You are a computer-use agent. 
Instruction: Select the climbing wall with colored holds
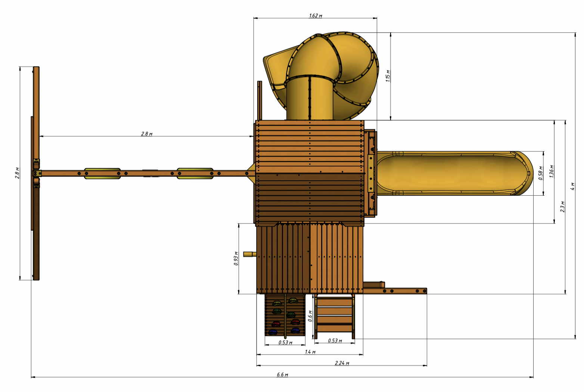[x=285, y=315]
